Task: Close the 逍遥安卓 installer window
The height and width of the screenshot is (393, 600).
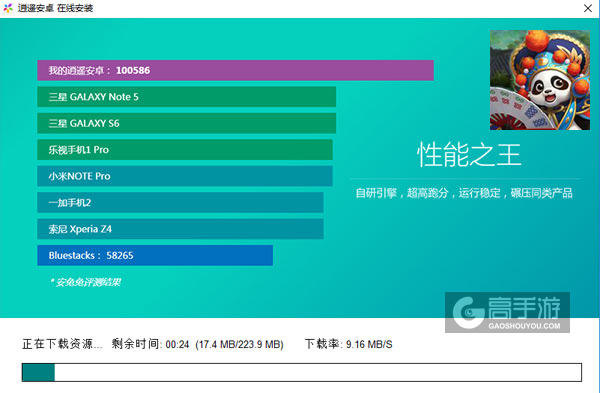Action: pos(588,8)
